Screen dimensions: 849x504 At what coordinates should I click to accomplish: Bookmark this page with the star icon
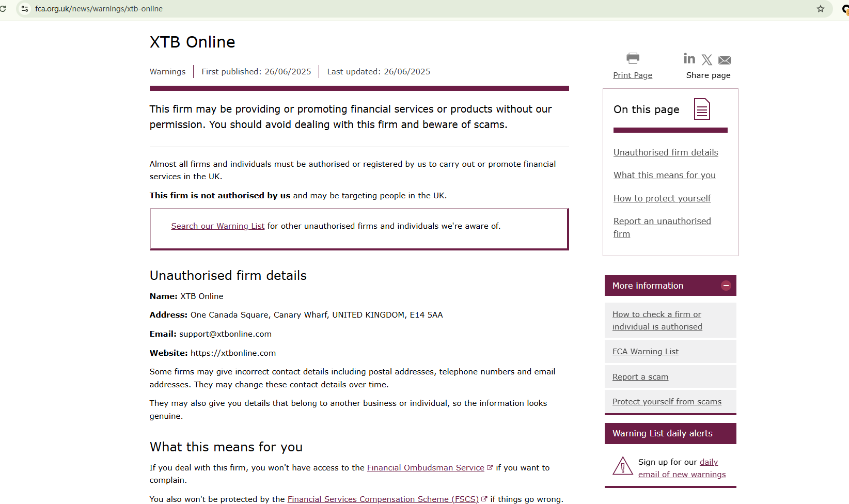[x=821, y=9]
